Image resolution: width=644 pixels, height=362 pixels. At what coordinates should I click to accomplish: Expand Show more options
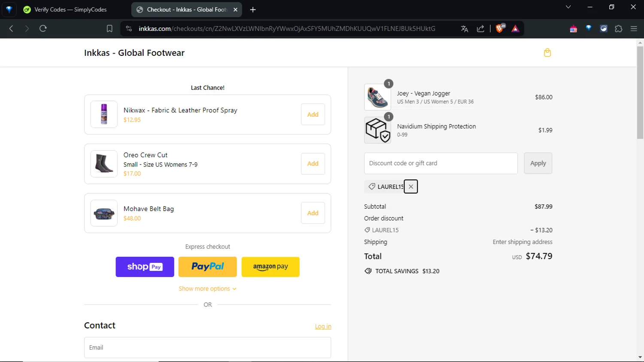207,289
